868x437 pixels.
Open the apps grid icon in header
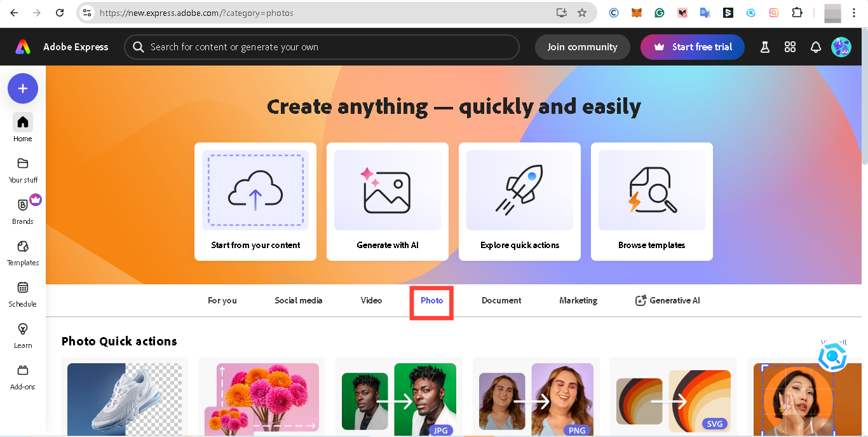790,47
